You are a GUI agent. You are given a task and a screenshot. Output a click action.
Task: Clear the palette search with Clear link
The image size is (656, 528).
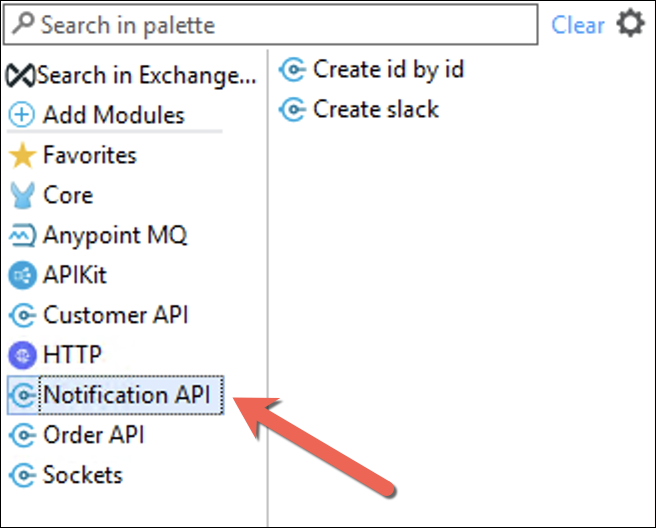pos(578,25)
